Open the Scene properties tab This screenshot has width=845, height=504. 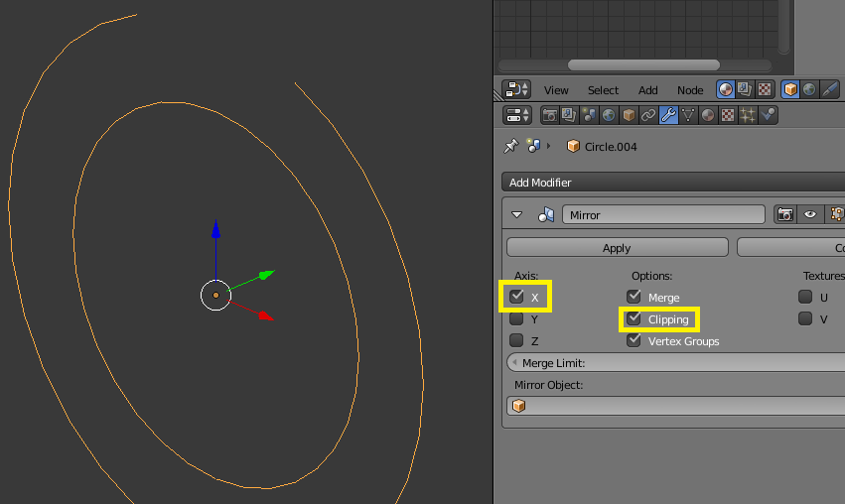589,115
